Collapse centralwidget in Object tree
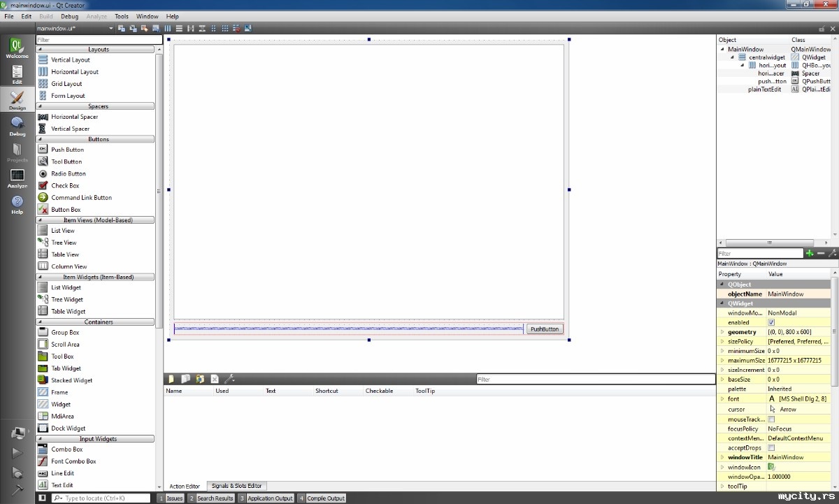This screenshot has height=504, width=839. 732,57
